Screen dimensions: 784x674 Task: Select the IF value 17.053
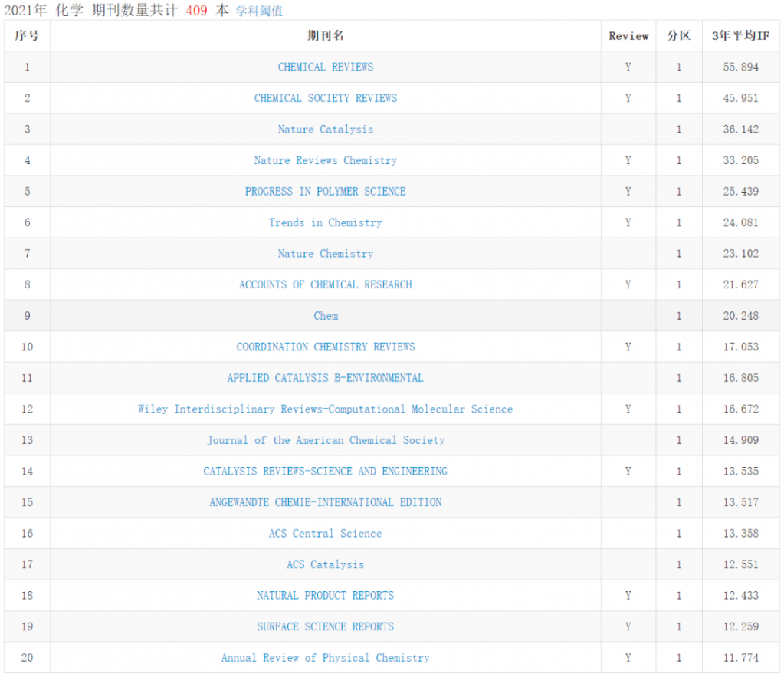(x=740, y=347)
